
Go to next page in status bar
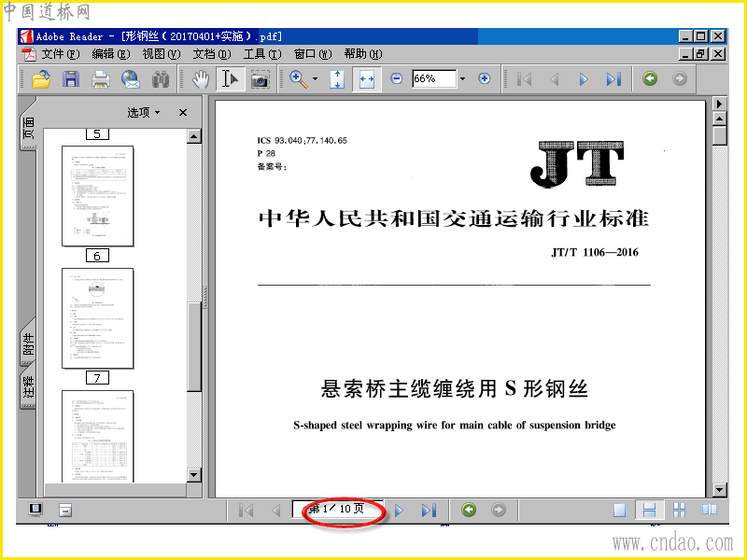tap(400, 511)
